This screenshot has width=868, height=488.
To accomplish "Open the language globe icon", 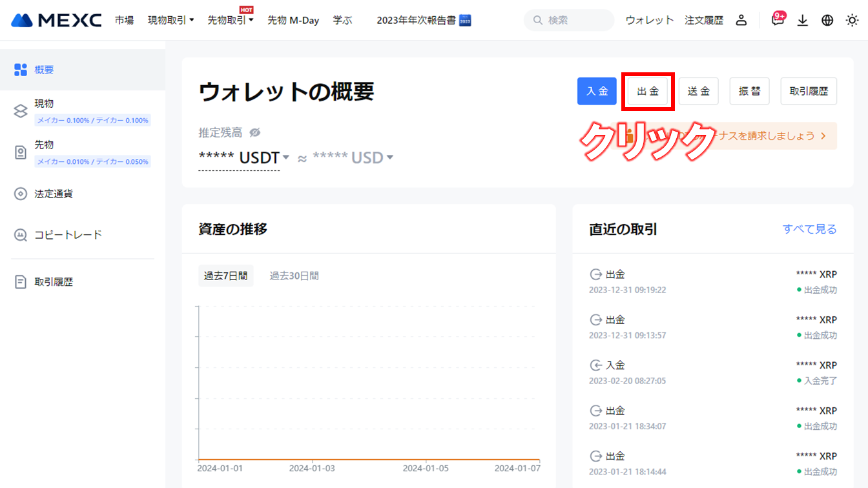I will (827, 20).
